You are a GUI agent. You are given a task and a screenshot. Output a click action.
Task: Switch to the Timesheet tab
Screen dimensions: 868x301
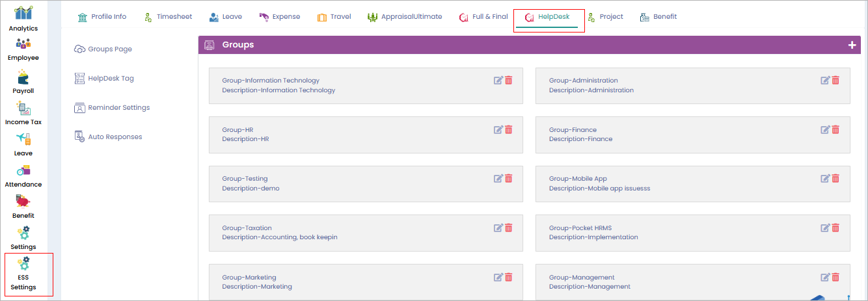tap(169, 17)
